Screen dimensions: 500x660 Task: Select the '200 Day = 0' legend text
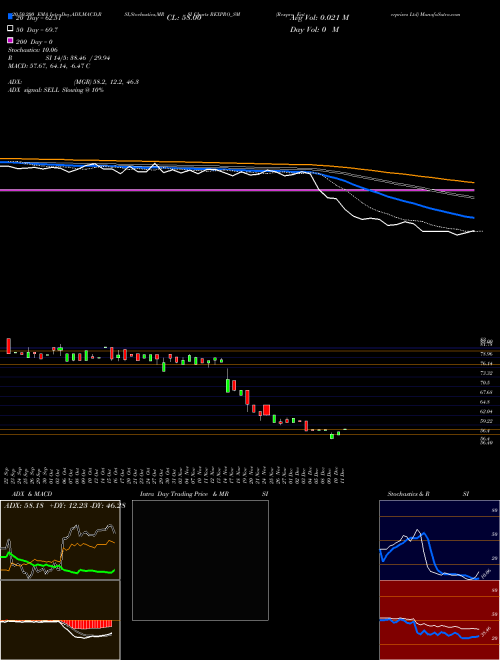coord(34,42)
